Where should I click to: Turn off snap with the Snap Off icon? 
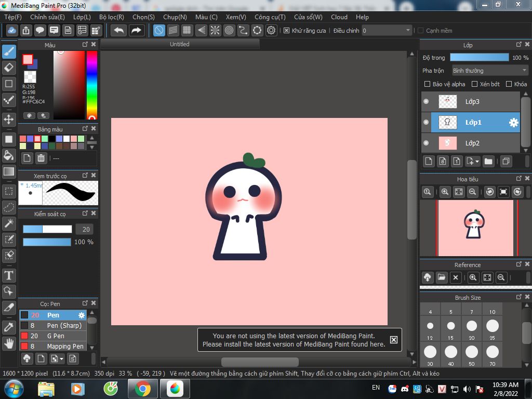[159, 31]
